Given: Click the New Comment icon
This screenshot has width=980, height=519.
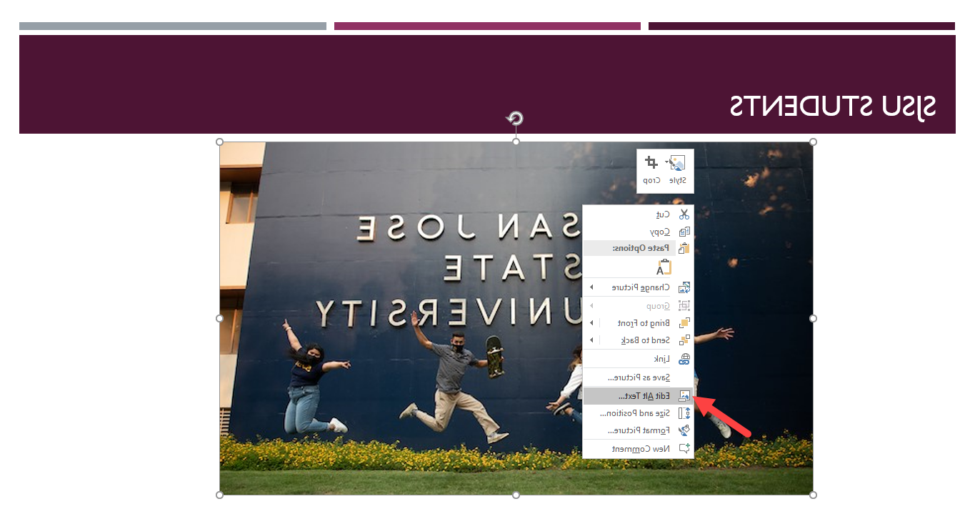Looking at the screenshot, I should point(684,449).
